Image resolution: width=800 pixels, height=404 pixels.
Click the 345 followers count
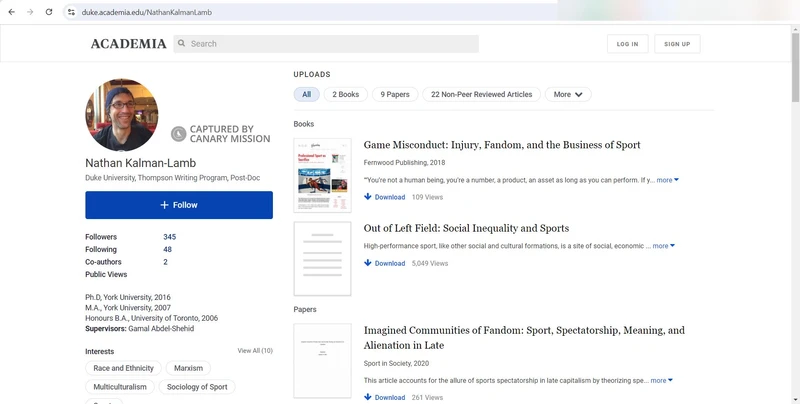[x=169, y=237]
